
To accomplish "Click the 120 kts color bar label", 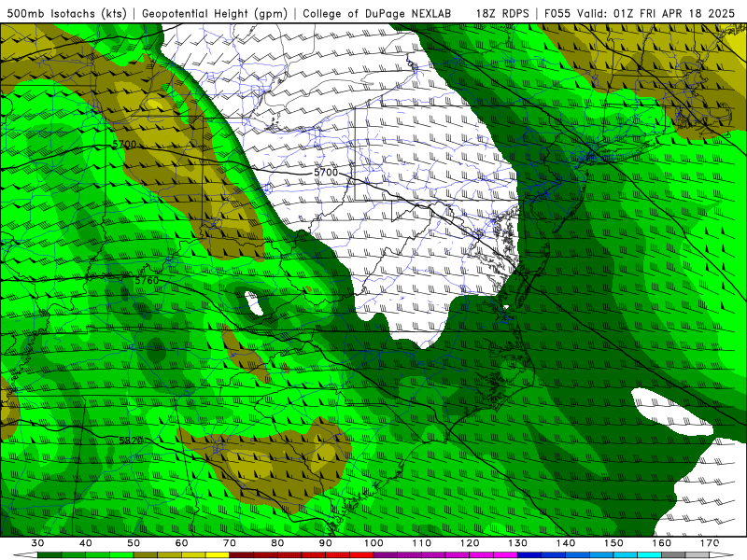I will pyautogui.click(x=470, y=543).
